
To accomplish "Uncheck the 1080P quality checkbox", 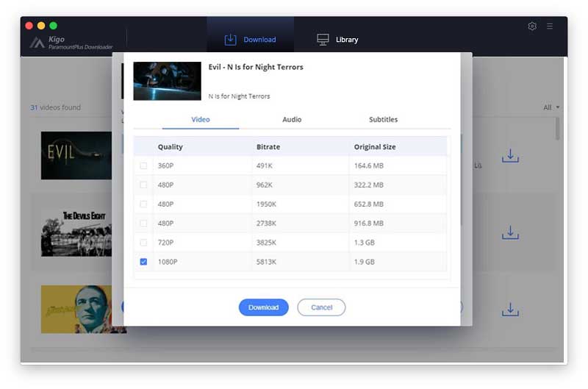I will [x=143, y=262].
